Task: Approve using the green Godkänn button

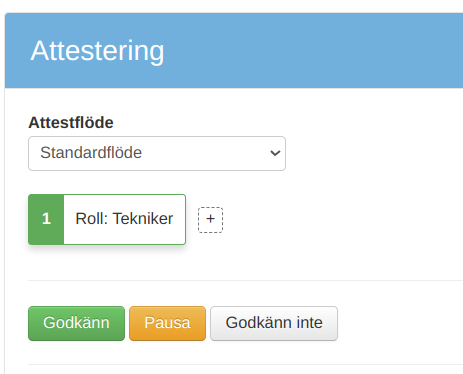Action: (76, 323)
